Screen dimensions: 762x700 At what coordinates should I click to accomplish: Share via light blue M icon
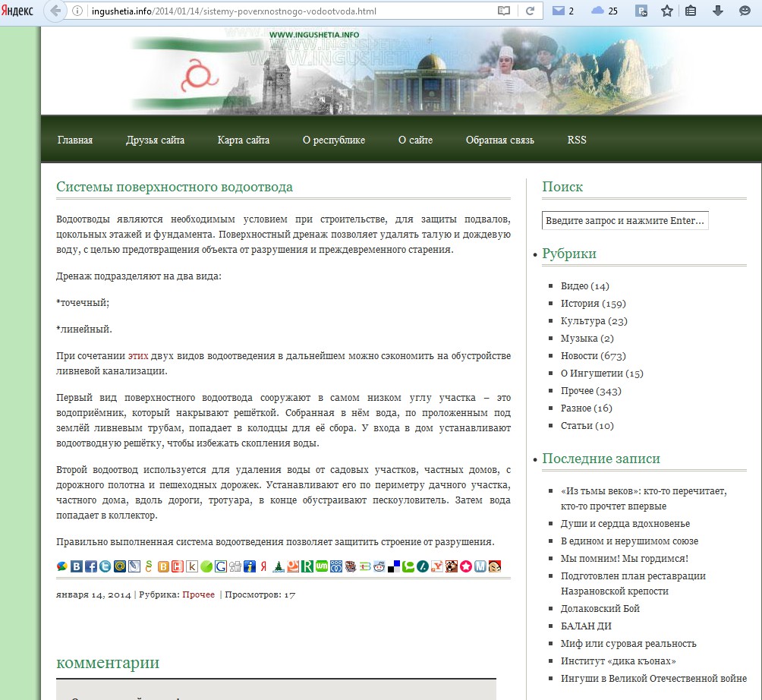click(480, 566)
